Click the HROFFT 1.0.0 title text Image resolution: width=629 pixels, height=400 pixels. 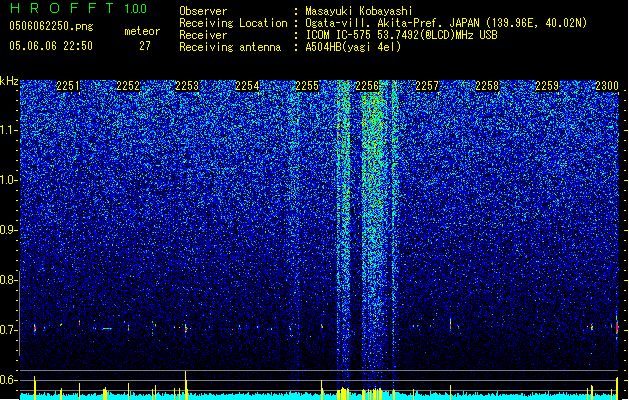(x=78, y=8)
